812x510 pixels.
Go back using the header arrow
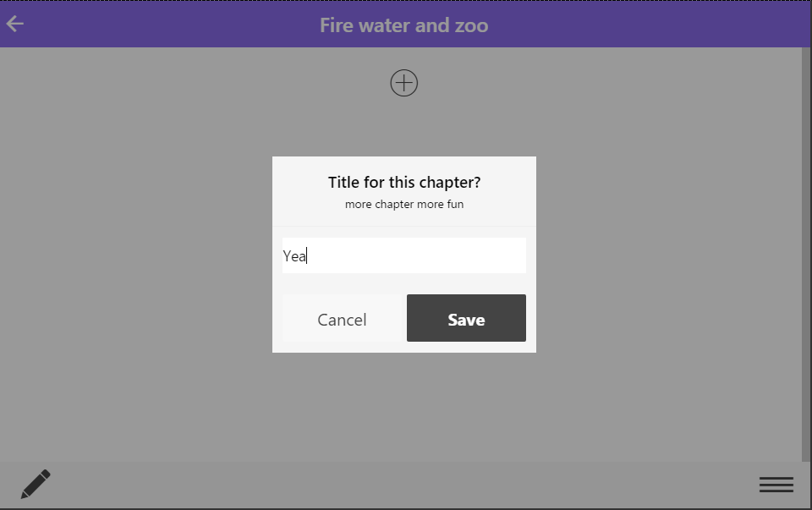15,25
